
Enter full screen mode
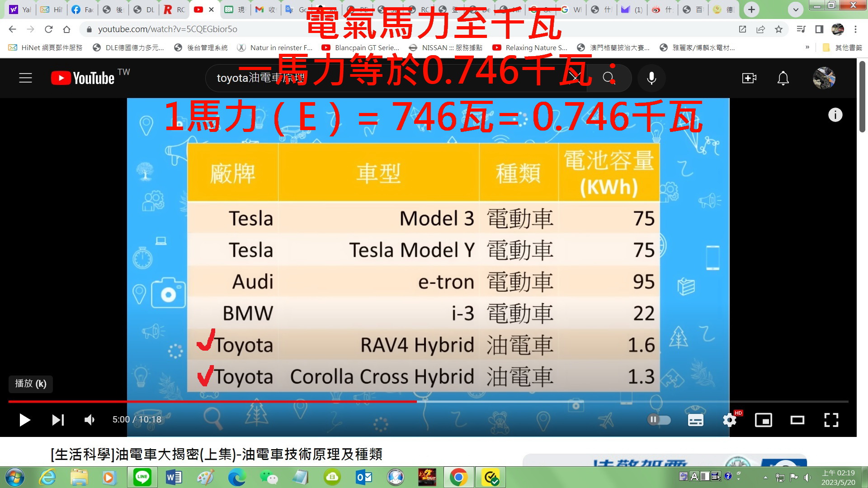click(831, 420)
